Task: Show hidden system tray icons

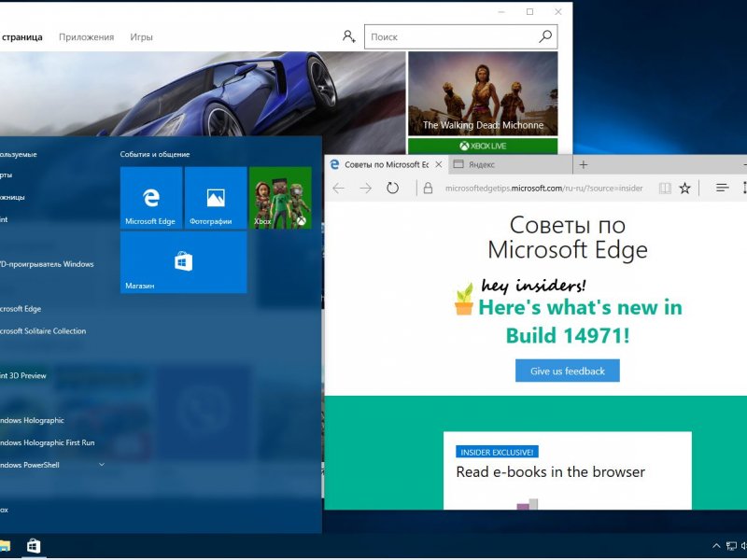Action: tap(716, 546)
